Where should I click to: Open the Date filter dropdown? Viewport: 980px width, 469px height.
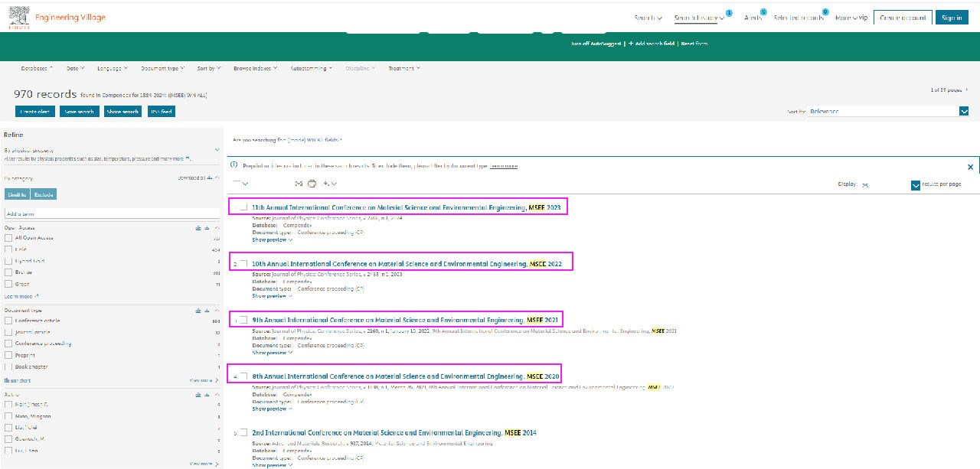coord(76,68)
